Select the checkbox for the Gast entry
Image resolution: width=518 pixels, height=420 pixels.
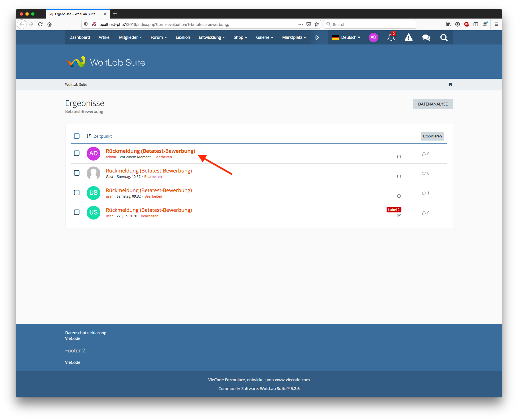[77, 173]
